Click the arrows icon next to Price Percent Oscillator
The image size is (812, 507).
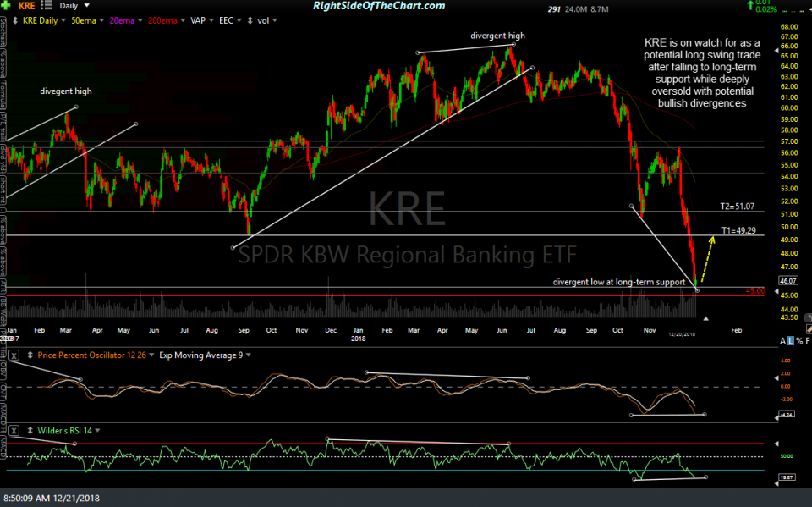[30, 355]
